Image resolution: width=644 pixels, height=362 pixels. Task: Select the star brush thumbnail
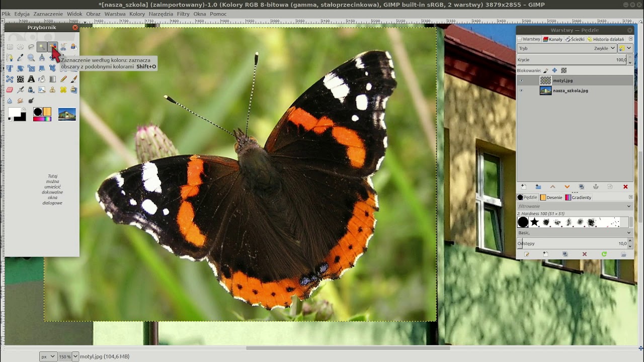(534, 222)
